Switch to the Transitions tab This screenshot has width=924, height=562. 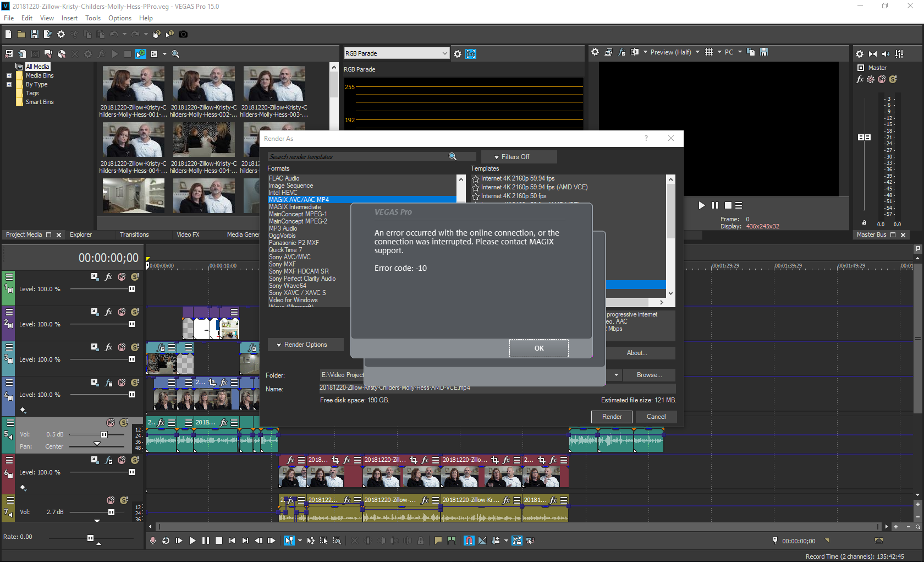[x=134, y=234]
